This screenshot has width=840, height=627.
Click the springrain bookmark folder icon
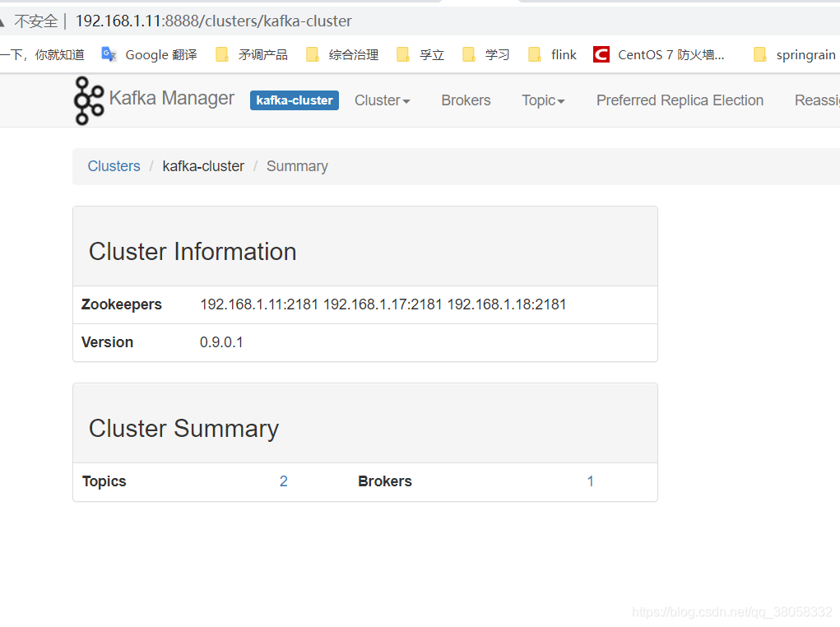point(759,54)
